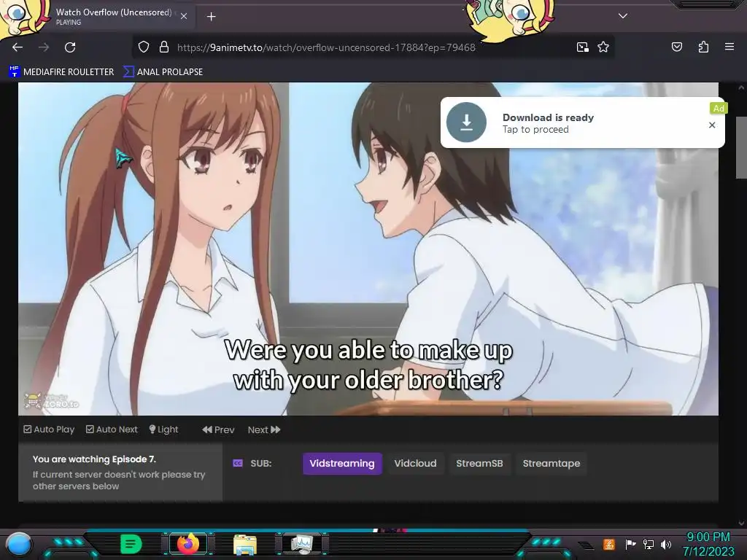Screen dimensions: 747x560
Task: Open File Explorer from taskbar
Action: (x=245, y=544)
